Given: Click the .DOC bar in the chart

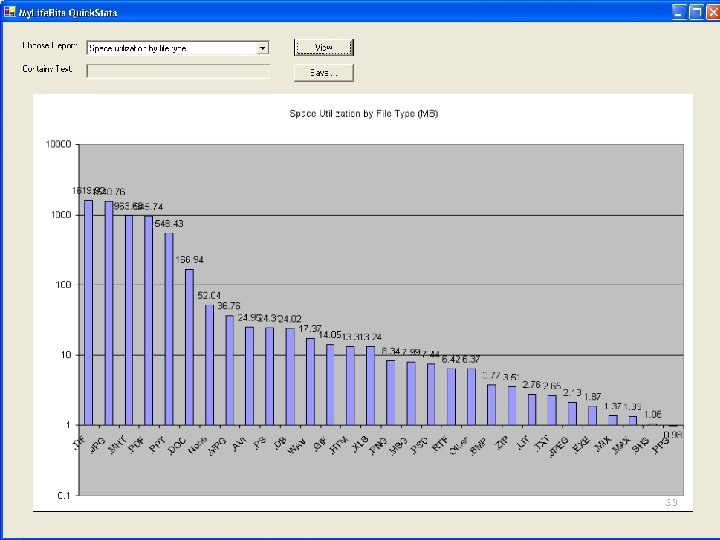Looking at the screenshot, I should pos(189,347).
